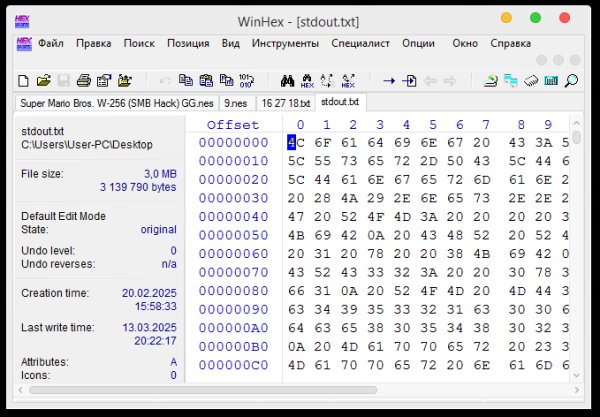Screen dimensions: 600x417
Task: Click the Paste clipboard icon
Action: (x=206, y=81)
